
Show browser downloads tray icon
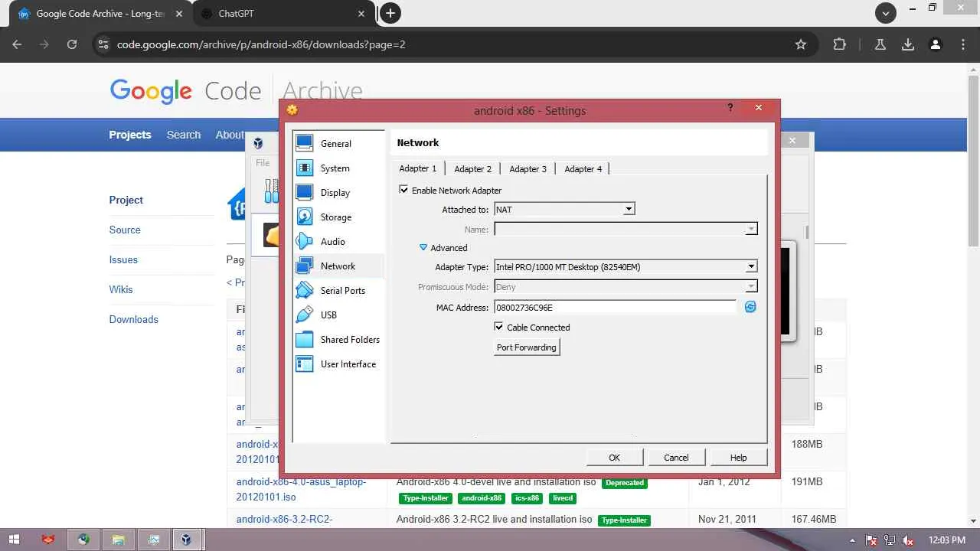click(908, 44)
